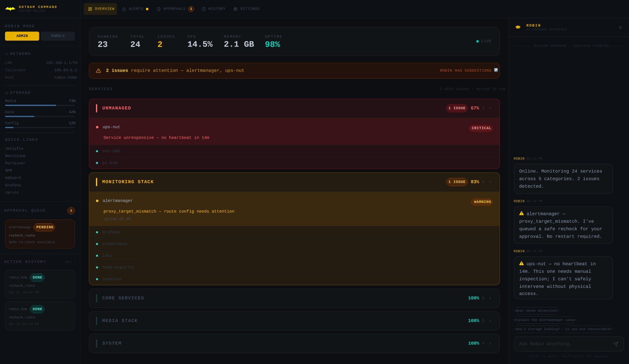Click 'Explain the alertmanager issue' suggestion chip
The width and height of the screenshot is (629, 364).
(546, 320)
